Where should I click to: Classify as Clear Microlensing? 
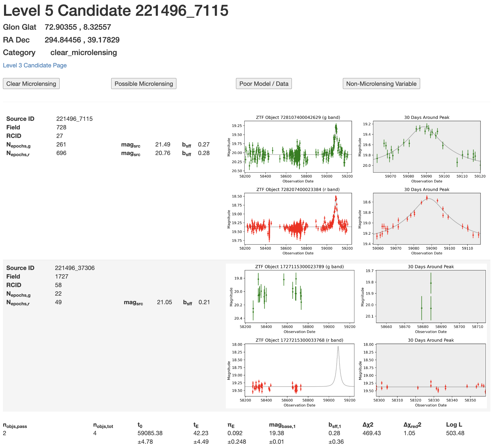[x=31, y=84]
